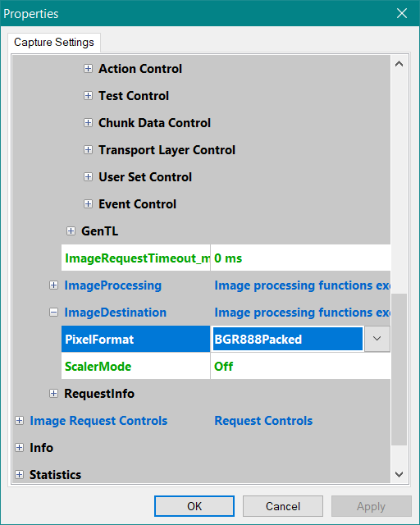This screenshot has width=420, height=525.
Task: Expand the ImageProcessing section
Action: [53, 285]
